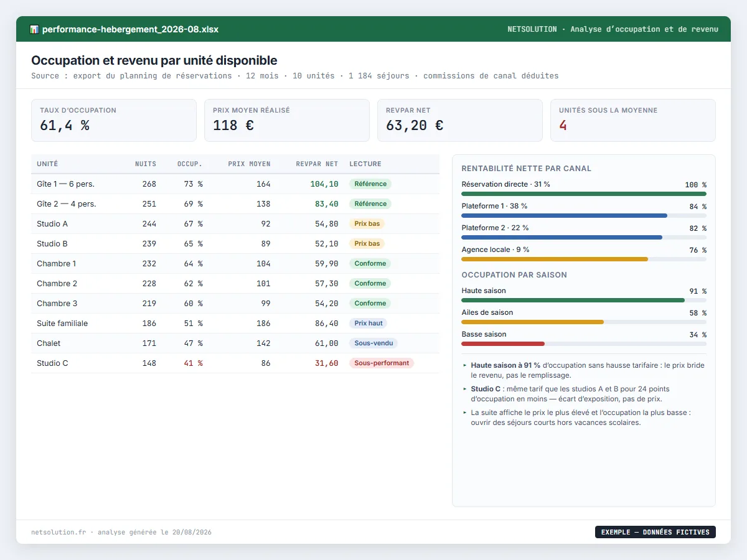747x560 pixels.
Task: Select the Chalet row name
Action: (49, 343)
